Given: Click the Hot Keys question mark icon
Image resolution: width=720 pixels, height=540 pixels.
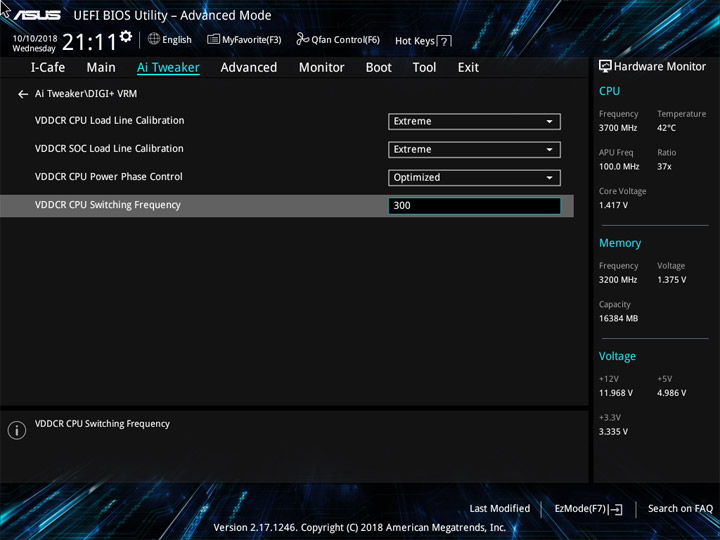Looking at the screenshot, I should click(x=444, y=41).
